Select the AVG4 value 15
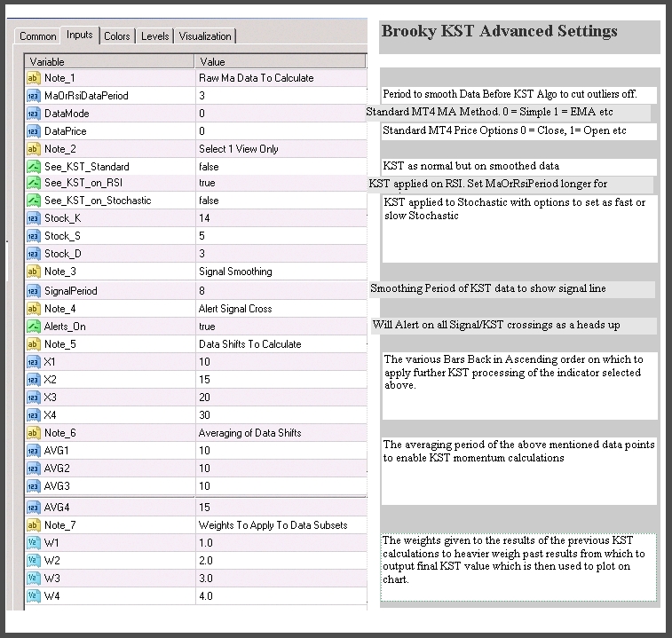The height and width of the screenshot is (638, 672). click(x=281, y=508)
